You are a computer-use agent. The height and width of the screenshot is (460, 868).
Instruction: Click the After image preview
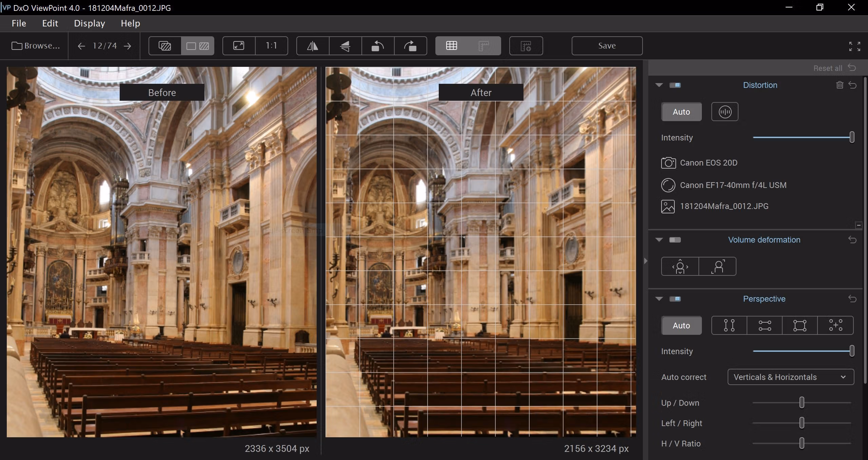pos(481,252)
